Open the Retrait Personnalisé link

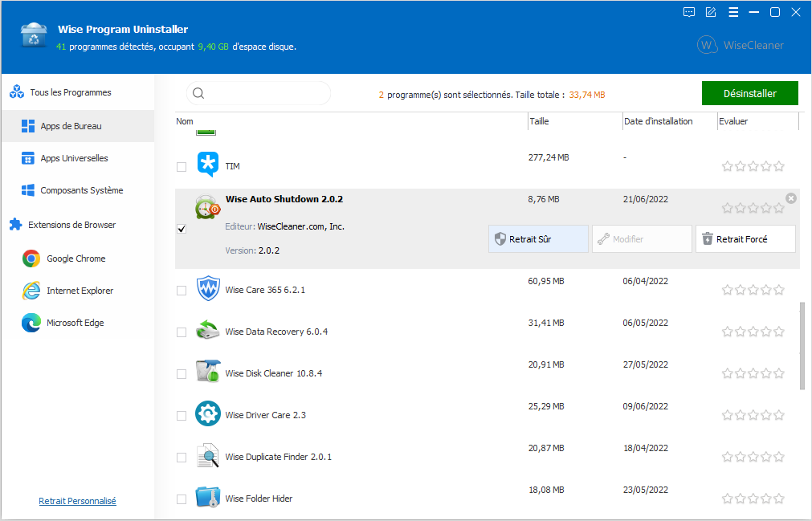pyautogui.click(x=78, y=501)
